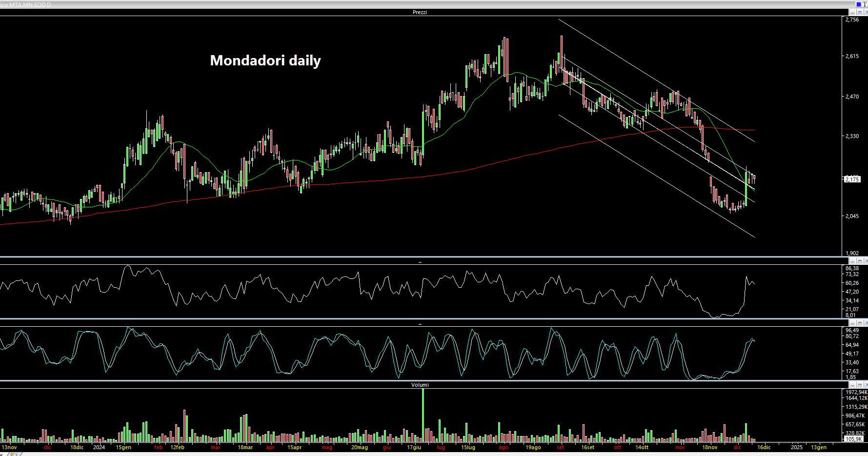The image size is (868, 456).
Task: Click the 15gen date label
Action: point(123,447)
